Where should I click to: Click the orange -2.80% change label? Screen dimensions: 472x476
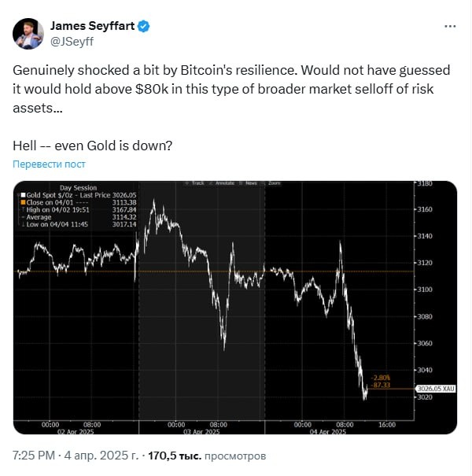(x=381, y=378)
